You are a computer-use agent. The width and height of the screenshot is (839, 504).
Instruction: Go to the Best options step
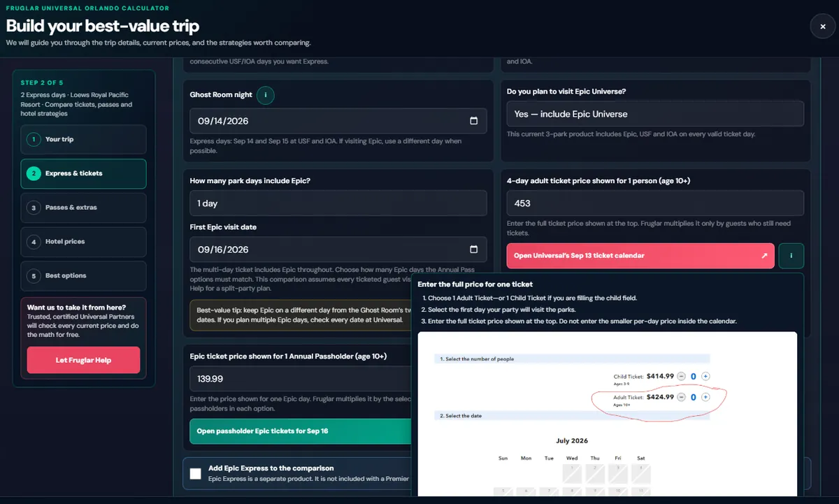pos(83,276)
